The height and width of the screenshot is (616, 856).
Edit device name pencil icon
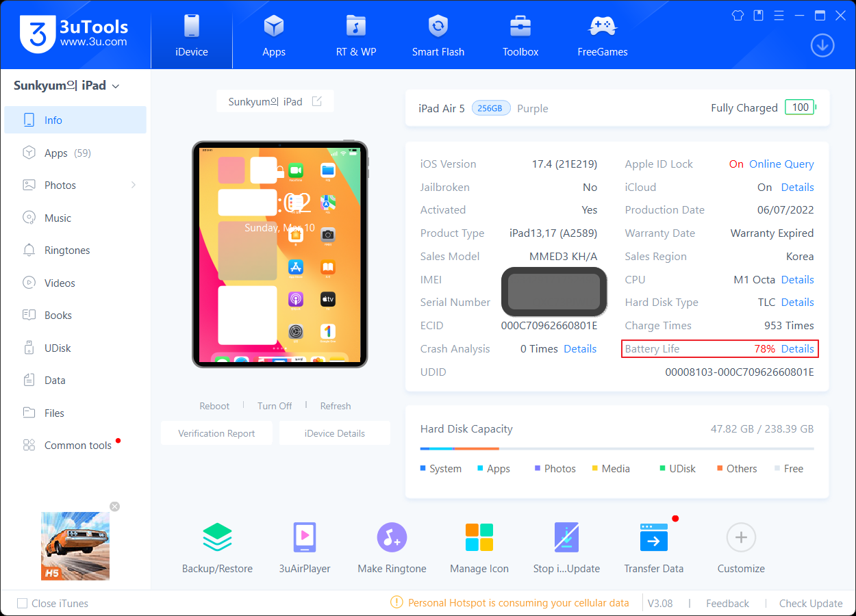(x=317, y=101)
